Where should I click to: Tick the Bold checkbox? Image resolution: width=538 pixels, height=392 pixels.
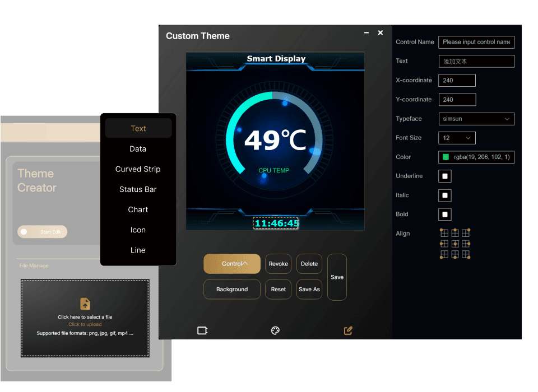pyautogui.click(x=445, y=214)
